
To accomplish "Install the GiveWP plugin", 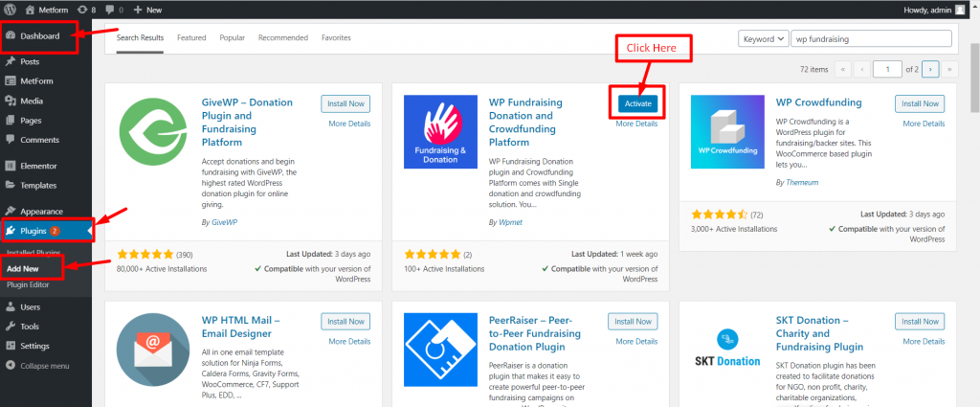I will point(345,103).
